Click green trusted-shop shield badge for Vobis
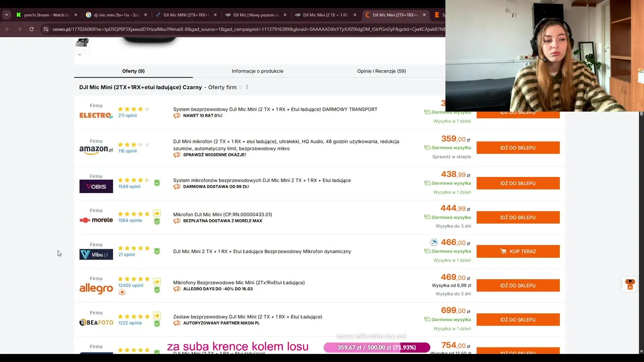Image resolution: width=644 pixels, height=362 pixels. [x=157, y=183]
